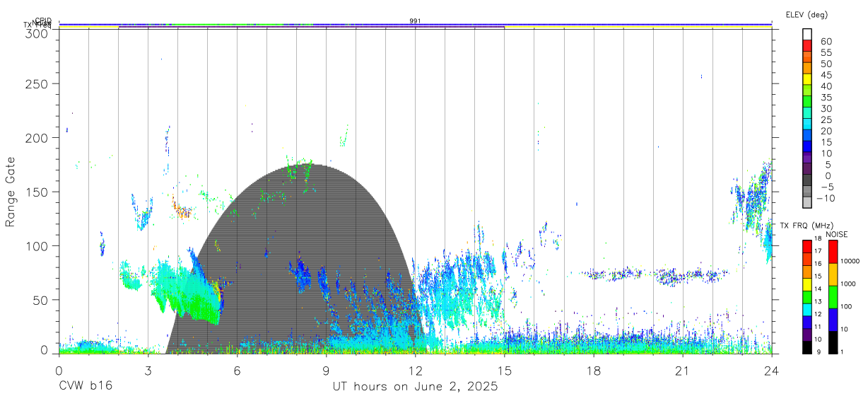Image resolution: width=868 pixels, height=401 pixels.
Task: Click white top segment of ELEV colorbar
Action: pyautogui.click(x=807, y=34)
